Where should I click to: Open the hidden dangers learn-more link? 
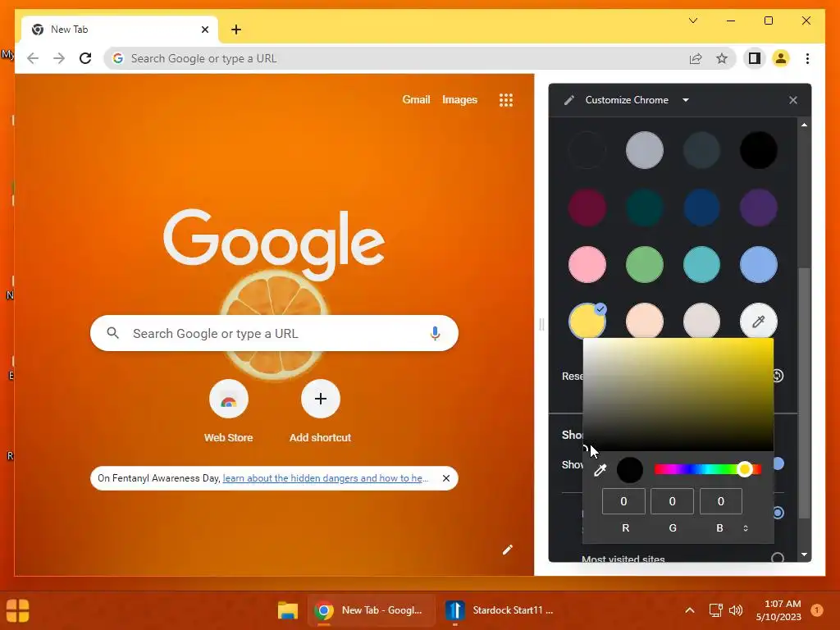click(x=325, y=478)
